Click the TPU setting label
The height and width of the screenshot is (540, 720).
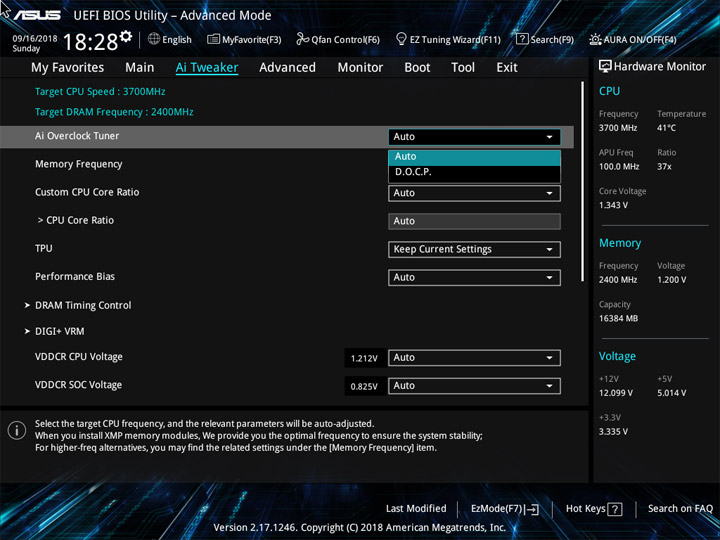coord(44,248)
